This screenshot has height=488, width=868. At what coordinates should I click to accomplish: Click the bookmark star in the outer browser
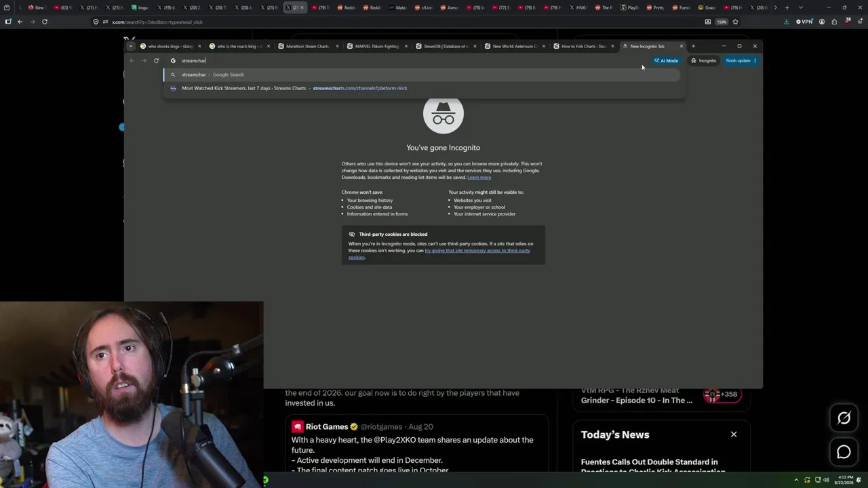[x=735, y=22]
